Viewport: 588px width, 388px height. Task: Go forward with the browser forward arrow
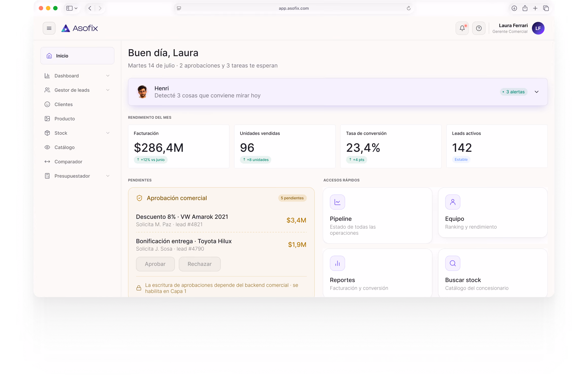(x=100, y=8)
